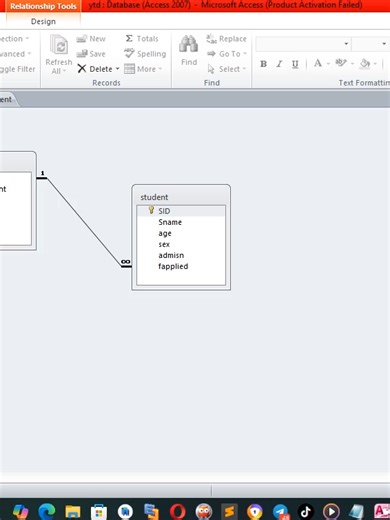
Task: Switch to Microsoft Access in the taskbar
Action: coord(382,511)
